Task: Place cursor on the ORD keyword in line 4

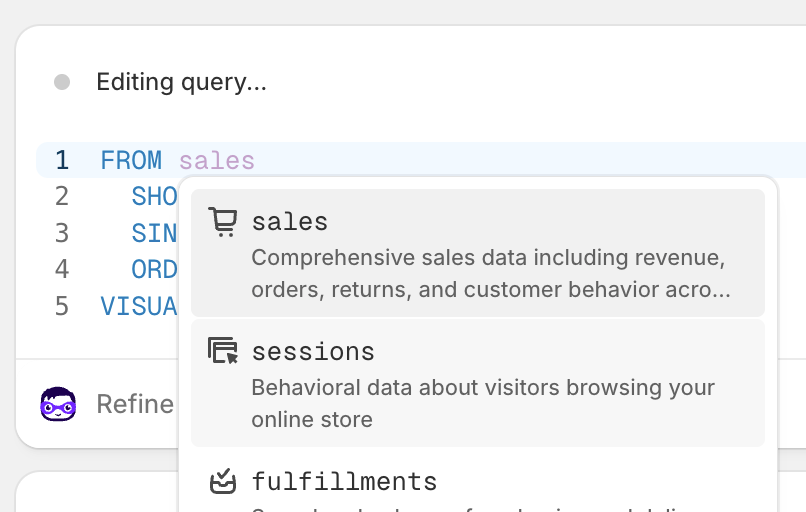Action: (x=154, y=269)
